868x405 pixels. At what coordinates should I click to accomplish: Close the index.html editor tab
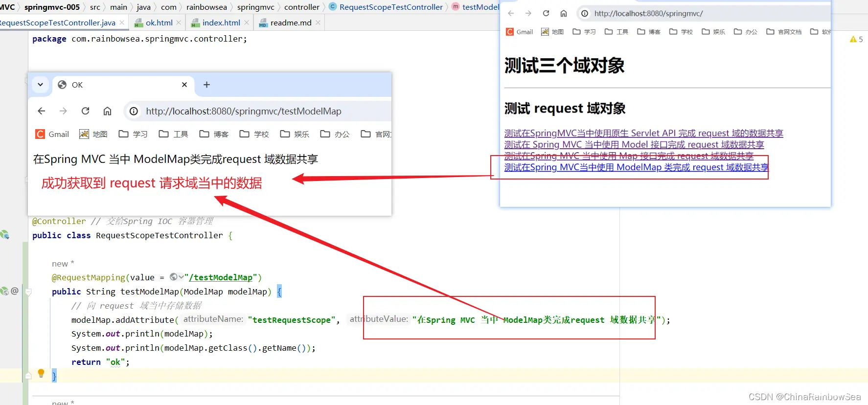pos(247,22)
